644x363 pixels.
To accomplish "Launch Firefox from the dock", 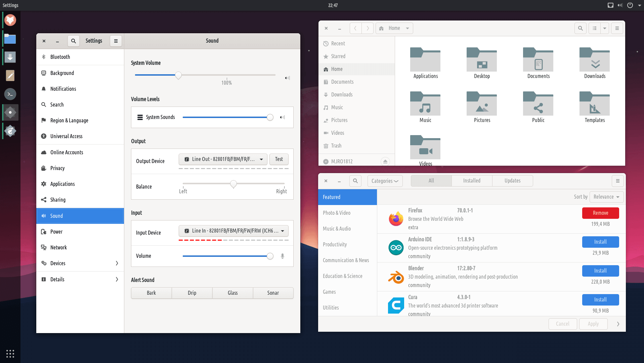I will 10,20.
